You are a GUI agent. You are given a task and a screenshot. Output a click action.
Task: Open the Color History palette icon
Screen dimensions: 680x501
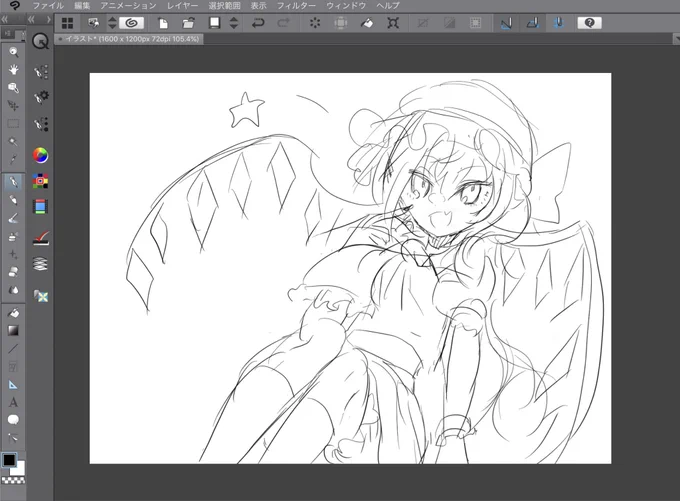(41, 296)
